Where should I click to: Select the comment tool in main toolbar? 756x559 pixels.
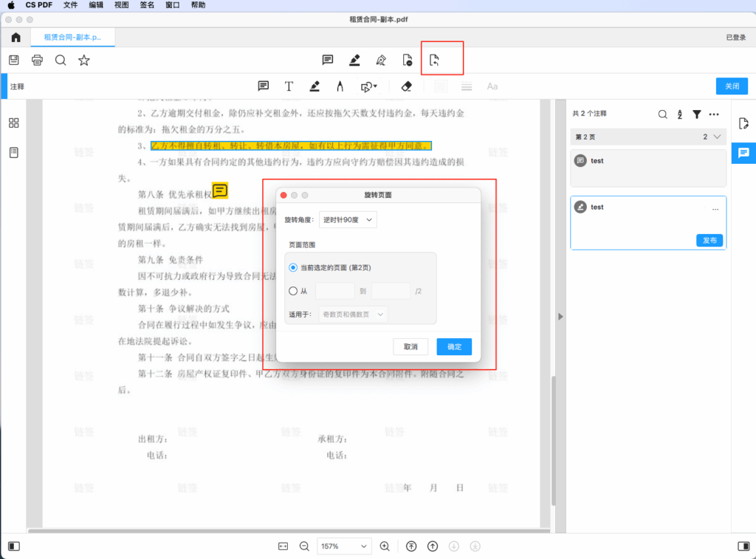click(327, 60)
